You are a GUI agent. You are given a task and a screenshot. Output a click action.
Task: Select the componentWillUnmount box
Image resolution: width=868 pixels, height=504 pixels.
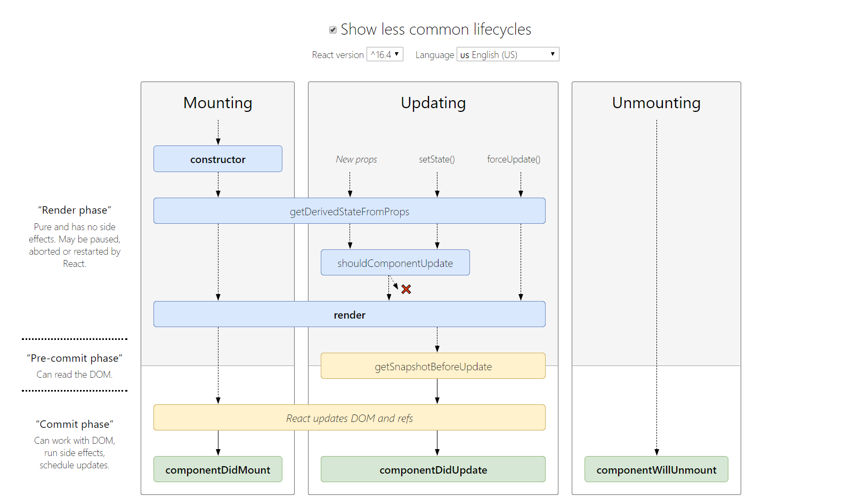[x=656, y=470]
